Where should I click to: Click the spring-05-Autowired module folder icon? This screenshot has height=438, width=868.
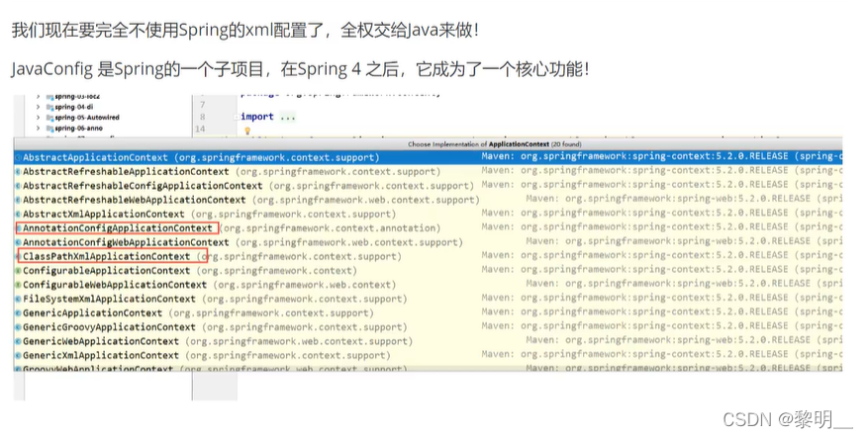(49, 118)
